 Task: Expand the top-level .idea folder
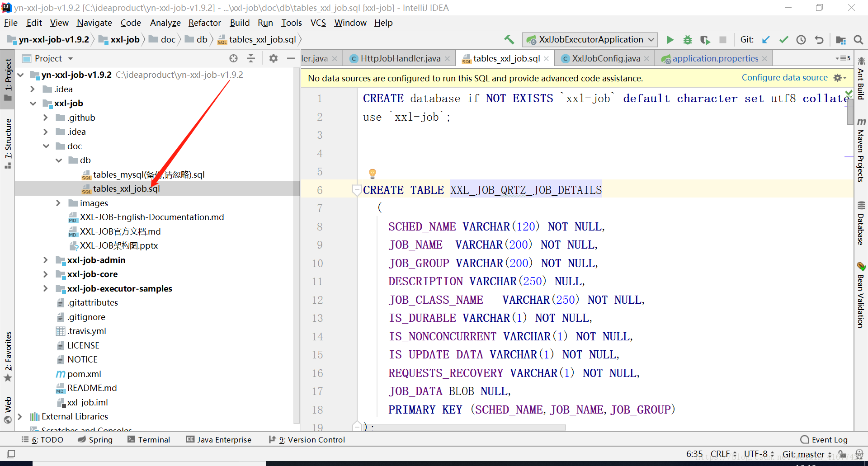click(x=33, y=89)
